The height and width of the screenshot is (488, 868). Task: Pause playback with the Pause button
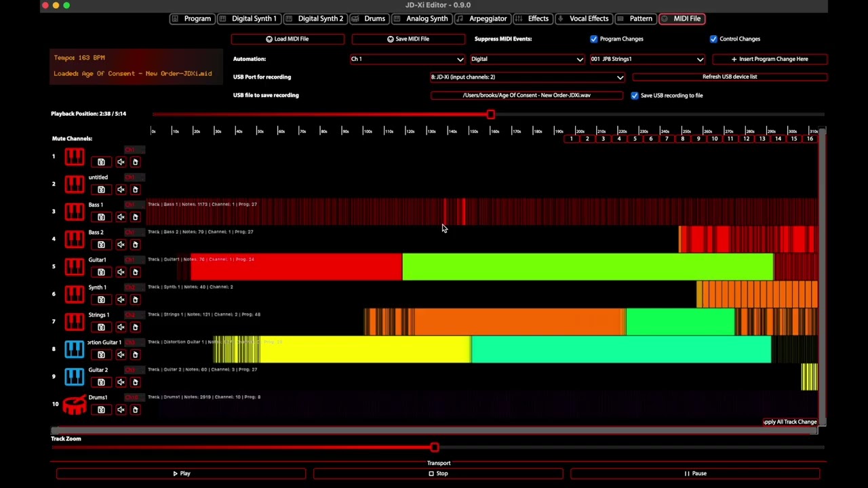(x=695, y=474)
